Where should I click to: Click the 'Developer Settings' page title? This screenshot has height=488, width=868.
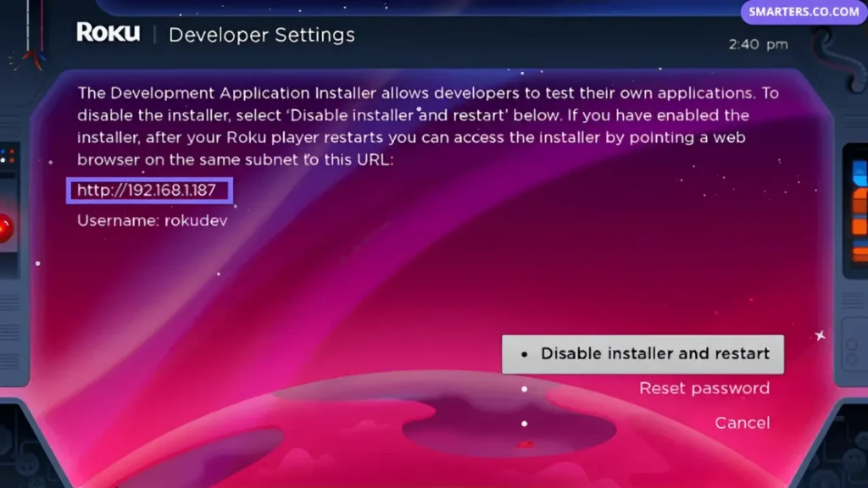coord(261,35)
